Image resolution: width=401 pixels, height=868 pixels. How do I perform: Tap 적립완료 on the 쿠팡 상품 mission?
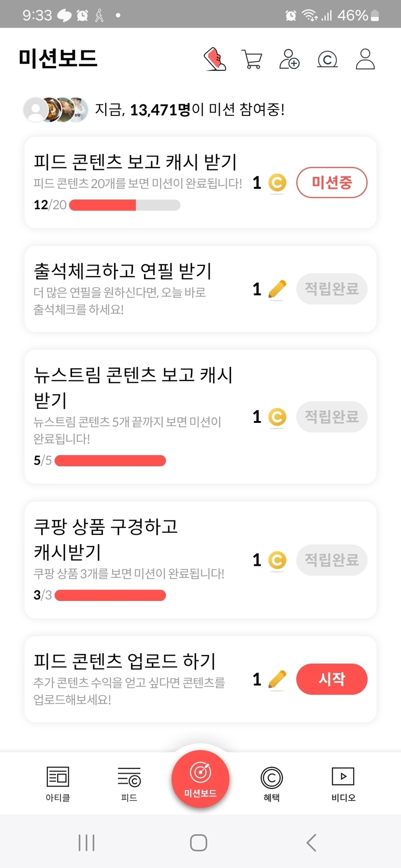point(331,560)
